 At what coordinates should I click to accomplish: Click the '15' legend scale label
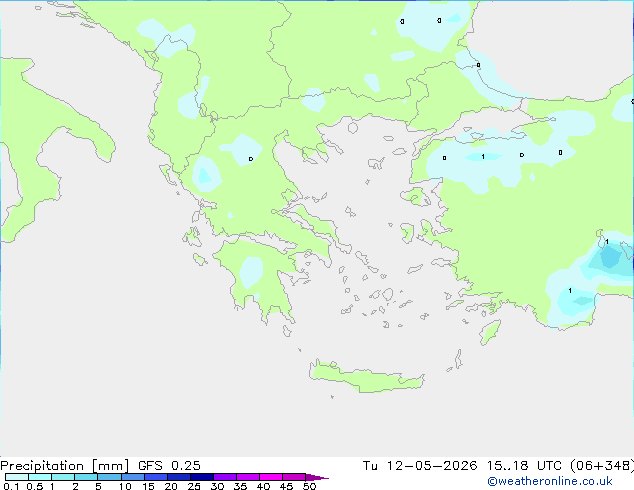[x=148, y=486]
